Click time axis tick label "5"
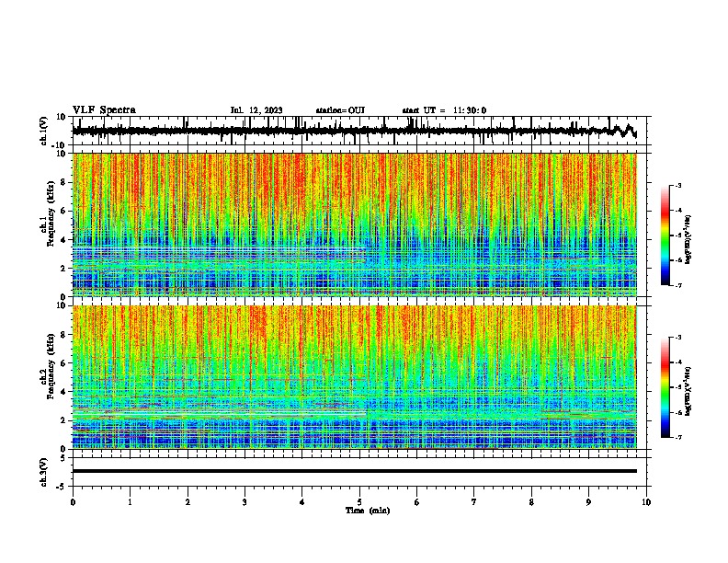Screen dimensions: 728x563 (x=359, y=502)
